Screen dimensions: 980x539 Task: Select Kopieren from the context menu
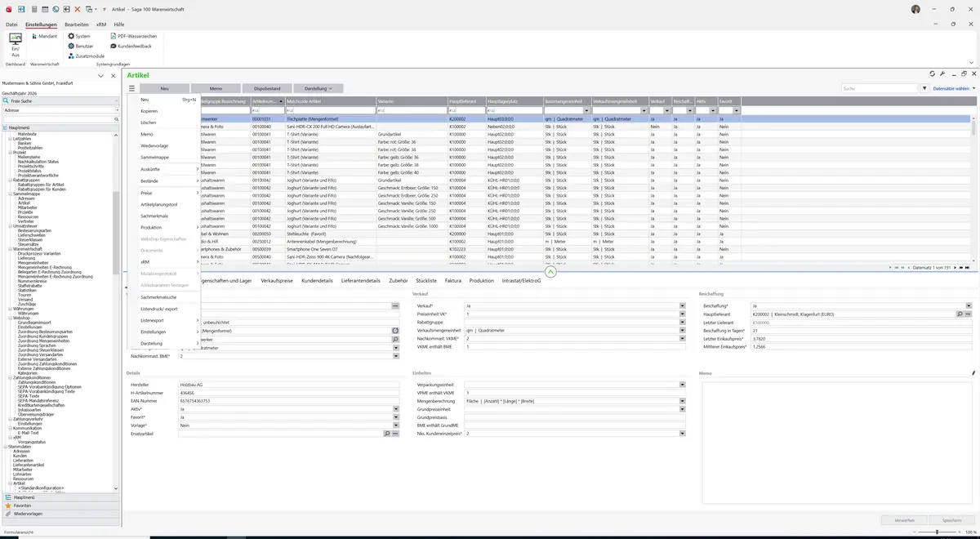click(164, 111)
